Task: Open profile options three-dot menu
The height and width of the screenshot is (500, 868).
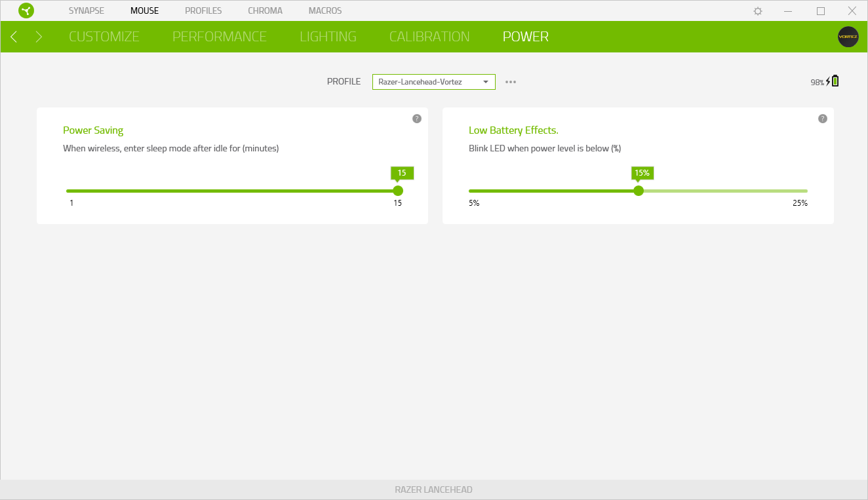Action: pos(511,82)
